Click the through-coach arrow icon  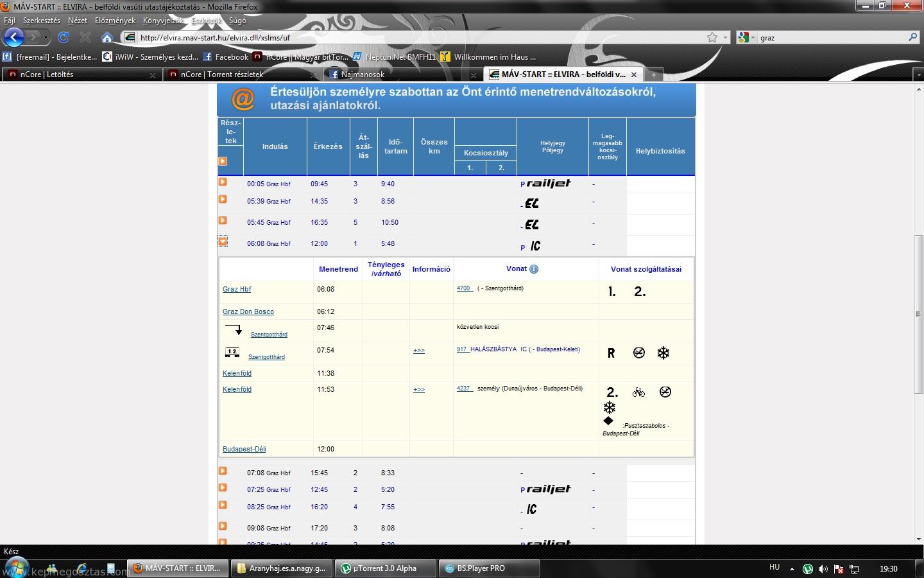[x=234, y=330]
